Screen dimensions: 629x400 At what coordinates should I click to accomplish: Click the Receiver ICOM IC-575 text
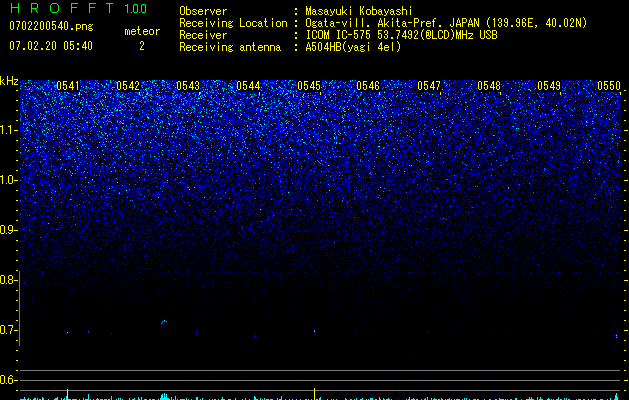click(x=340, y=35)
